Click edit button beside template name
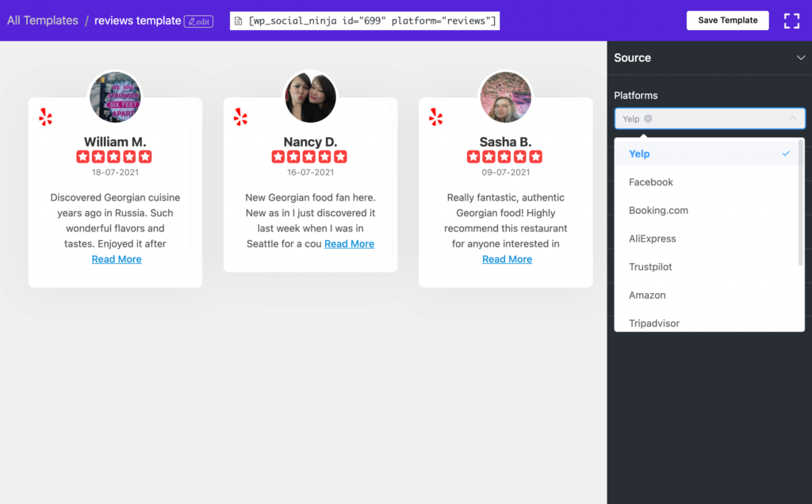Viewport: 812px width, 504px height. [199, 21]
